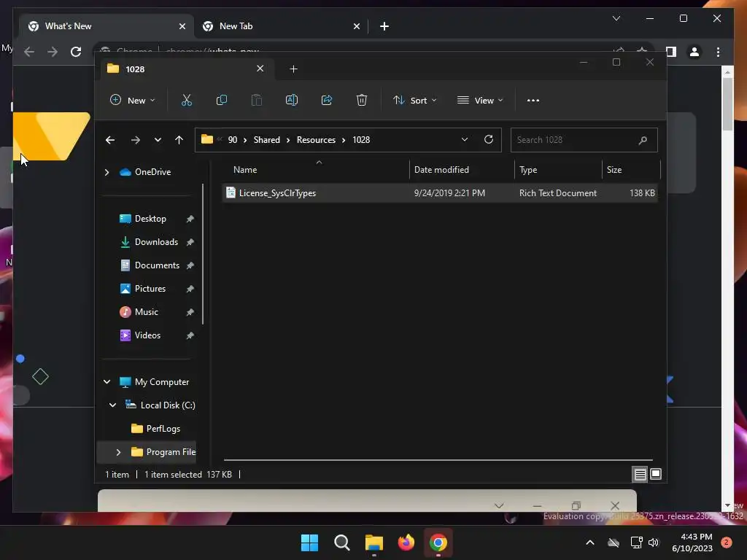Open clock and date notification panel
The image size is (747, 560).
tap(692, 542)
